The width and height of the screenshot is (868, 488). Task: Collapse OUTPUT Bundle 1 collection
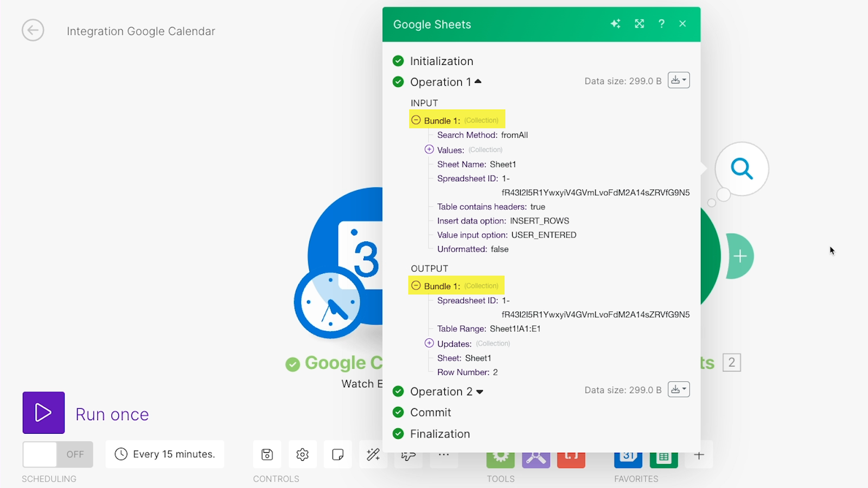416,285
